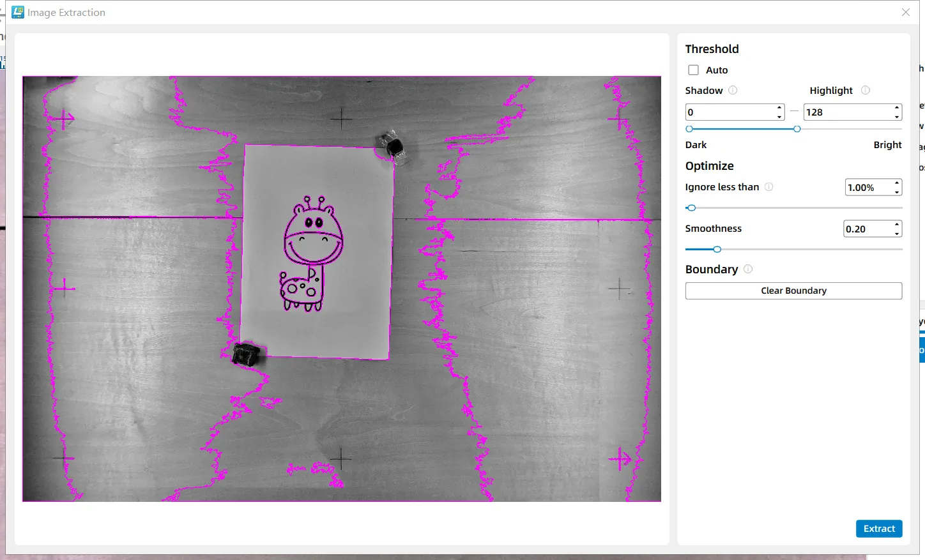
Task: Increase the Shadow value with up arrow
Action: tap(779, 108)
